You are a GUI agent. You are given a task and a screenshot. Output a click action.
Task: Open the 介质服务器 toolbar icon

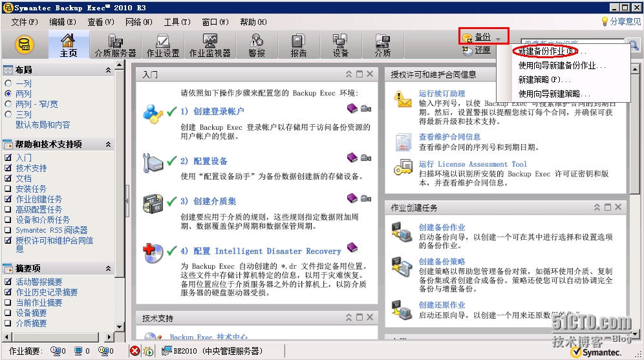pyautogui.click(x=115, y=45)
